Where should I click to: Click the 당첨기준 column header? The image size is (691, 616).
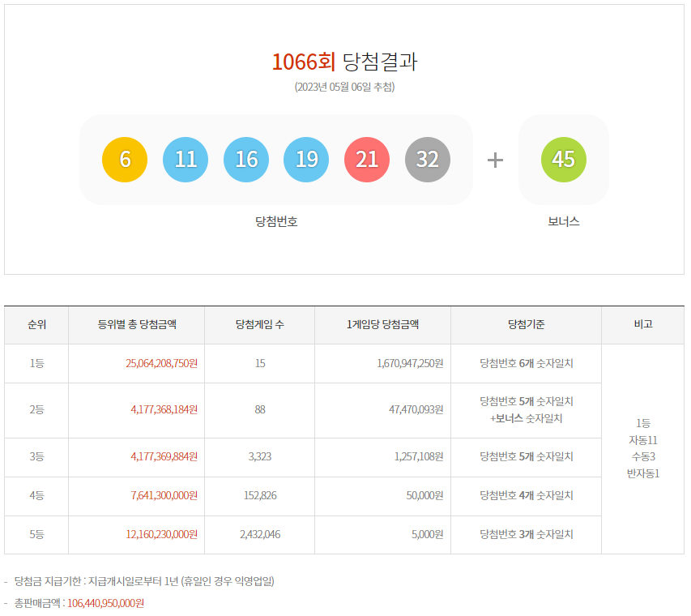click(527, 324)
